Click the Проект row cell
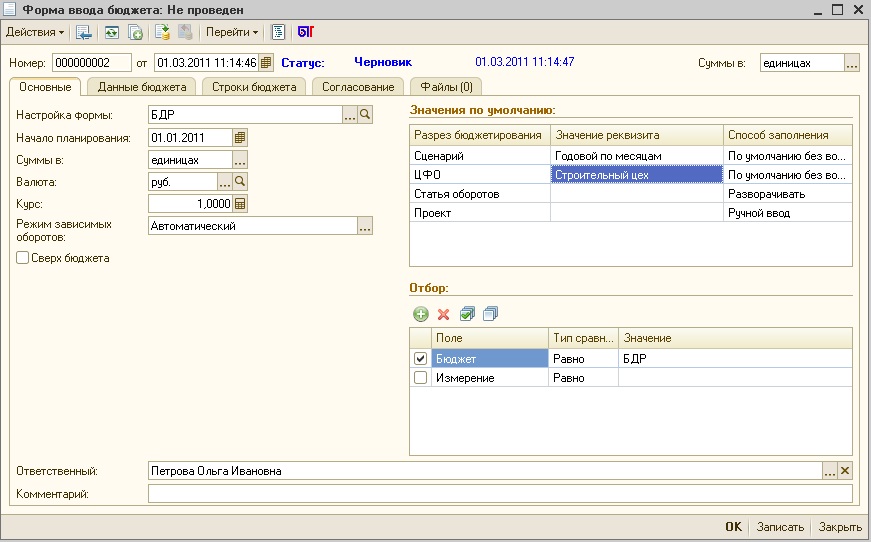The height and width of the screenshot is (542, 871). pos(480,213)
